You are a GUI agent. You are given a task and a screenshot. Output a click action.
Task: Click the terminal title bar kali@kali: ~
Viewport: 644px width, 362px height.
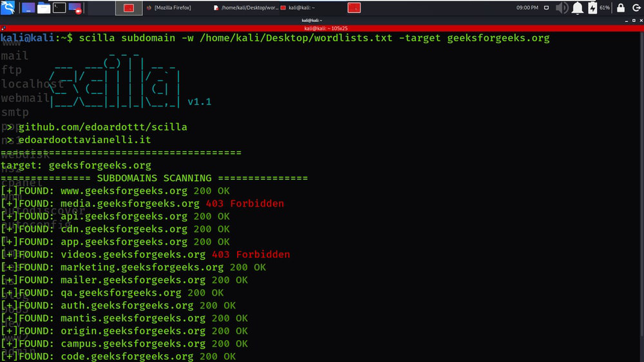coord(312,20)
